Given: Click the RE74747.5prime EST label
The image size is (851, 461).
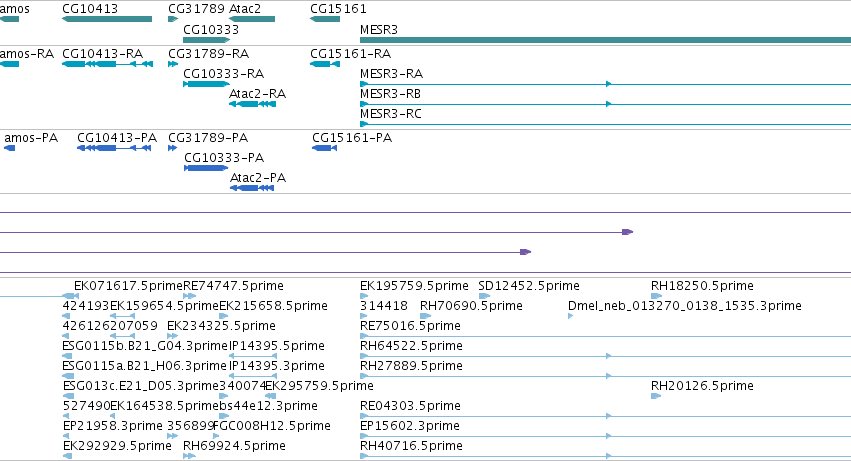Looking at the screenshot, I should pos(233,286).
